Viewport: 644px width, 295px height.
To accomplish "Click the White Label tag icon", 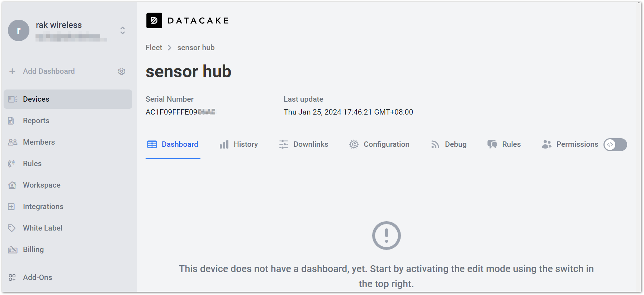I will 12,228.
